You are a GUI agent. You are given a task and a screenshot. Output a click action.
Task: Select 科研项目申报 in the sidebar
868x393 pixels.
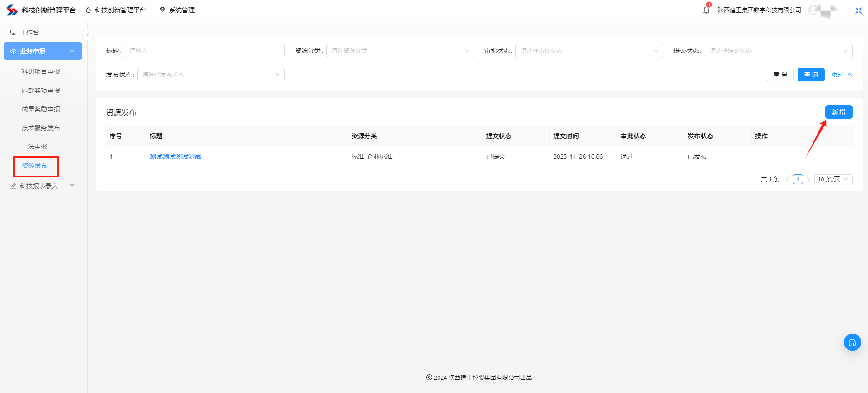coord(41,71)
